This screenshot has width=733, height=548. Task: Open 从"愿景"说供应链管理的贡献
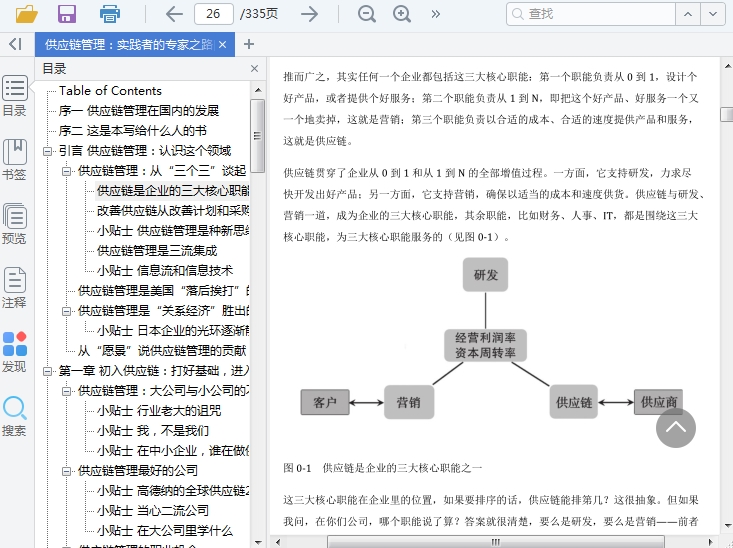tap(162, 351)
